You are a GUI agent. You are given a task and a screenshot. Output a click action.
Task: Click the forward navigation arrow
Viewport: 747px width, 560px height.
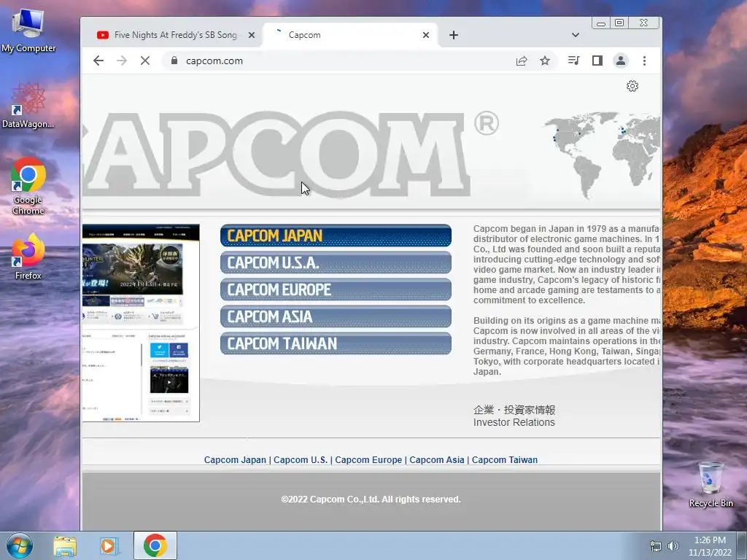pos(122,61)
